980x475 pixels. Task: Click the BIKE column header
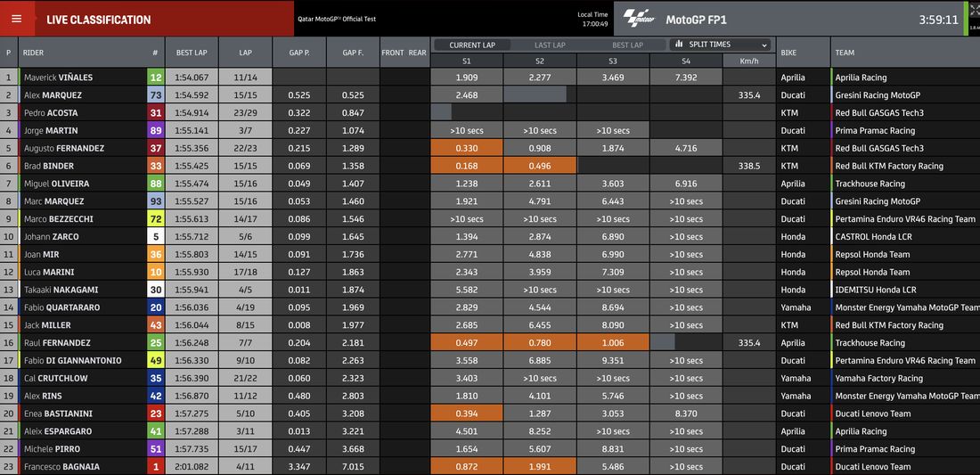[x=803, y=53]
